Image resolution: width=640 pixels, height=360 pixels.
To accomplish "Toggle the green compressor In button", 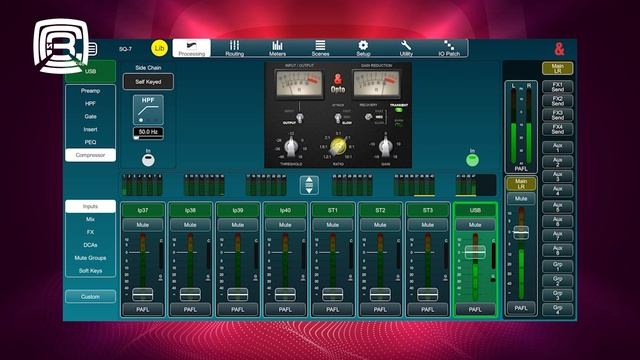I will tap(472, 160).
